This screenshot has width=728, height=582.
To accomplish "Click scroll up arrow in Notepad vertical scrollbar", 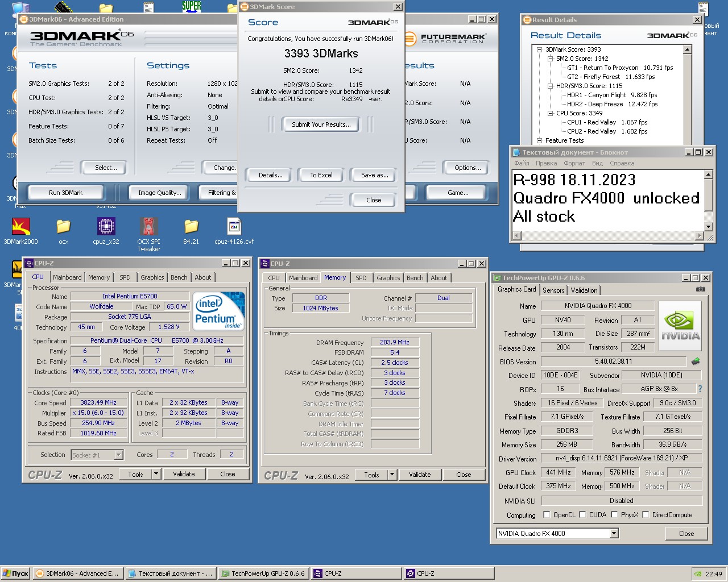I will coord(709,175).
